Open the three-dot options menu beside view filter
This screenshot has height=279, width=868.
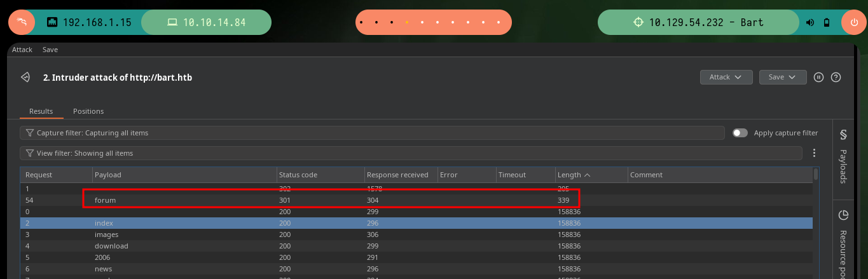pyautogui.click(x=814, y=153)
